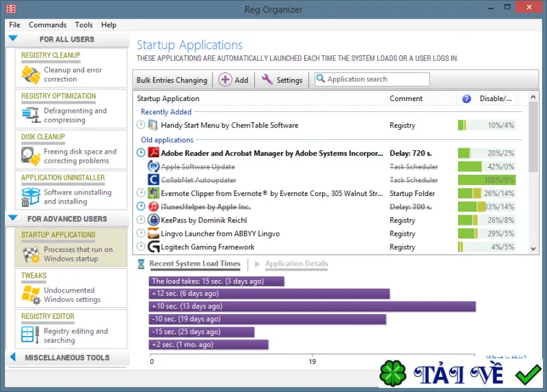Open Disk Cleanup hard drive icon
This screenshot has width=547, height=392.
tap(31, 156)
